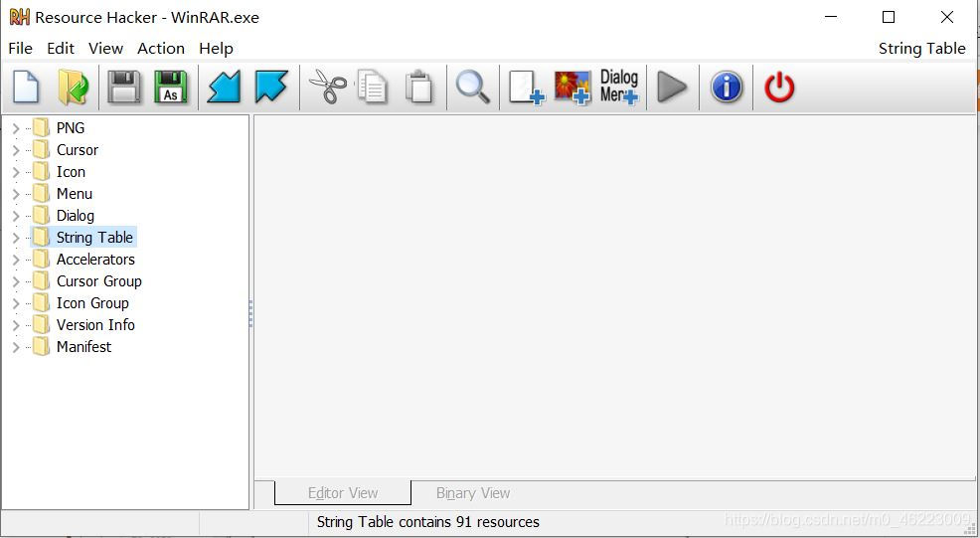980x538 pixels.
Task: Expand the Accelerators tree node
Action: tap(16, 260)
